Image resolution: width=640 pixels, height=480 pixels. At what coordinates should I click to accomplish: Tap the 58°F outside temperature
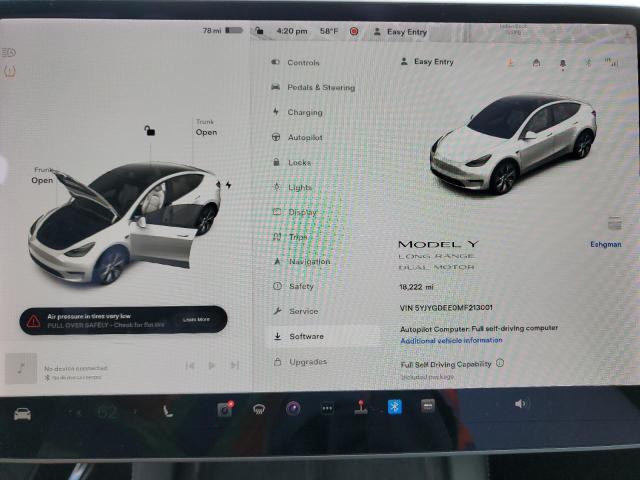click(x=329, y=31)
